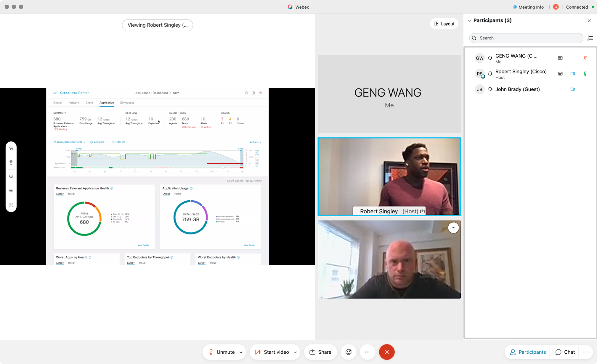Open View Details under Application Usage card
Screen dimensions: 597x364
[249, 245]
